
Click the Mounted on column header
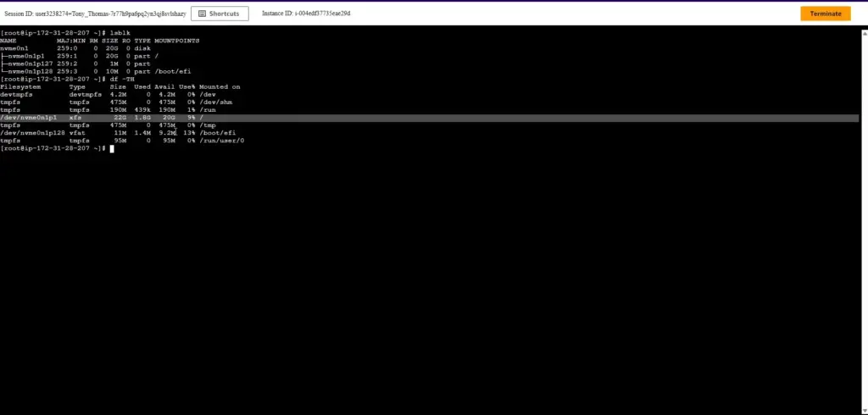click(x=220, y=86)
